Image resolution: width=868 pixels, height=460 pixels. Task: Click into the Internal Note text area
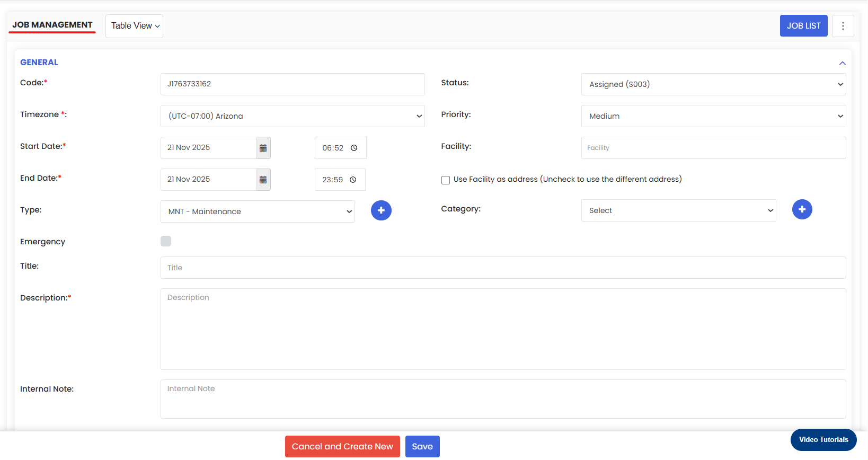(x=503, y=399)
